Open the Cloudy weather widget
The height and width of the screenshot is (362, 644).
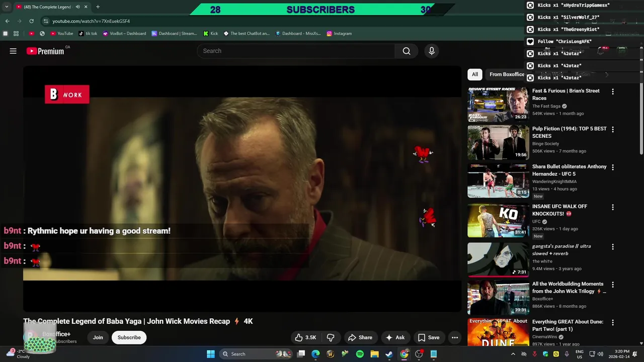(17, 353)
